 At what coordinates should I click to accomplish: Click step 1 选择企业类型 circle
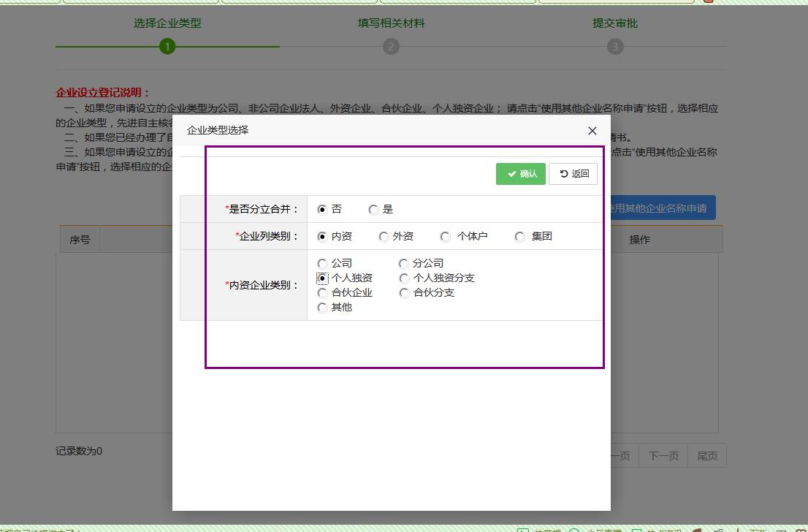167,47
